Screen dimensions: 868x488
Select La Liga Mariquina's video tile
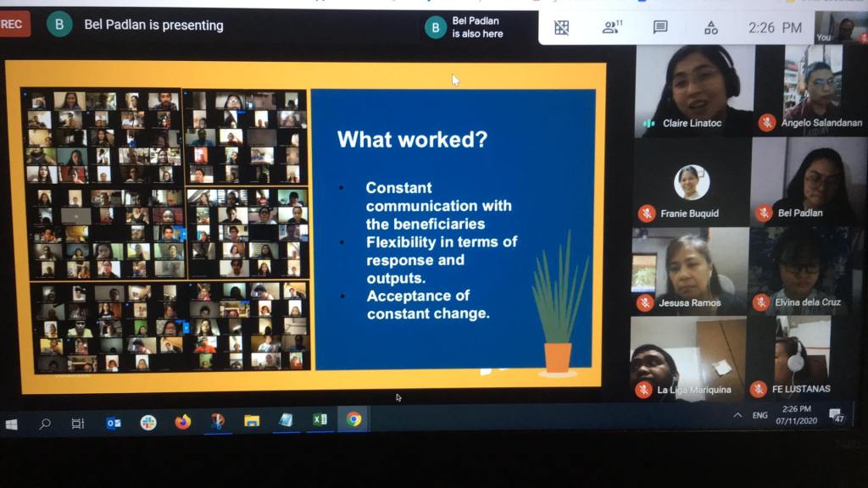pos(687,358)
